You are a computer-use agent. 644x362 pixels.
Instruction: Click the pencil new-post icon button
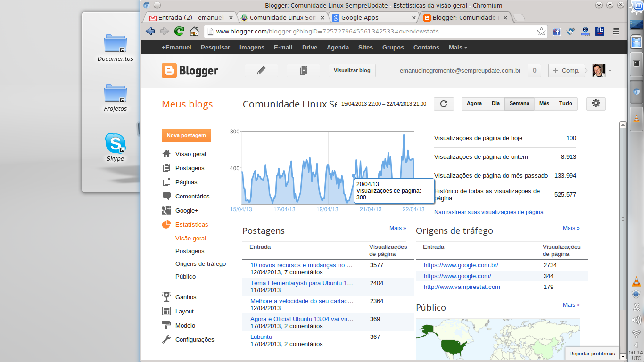261,70
